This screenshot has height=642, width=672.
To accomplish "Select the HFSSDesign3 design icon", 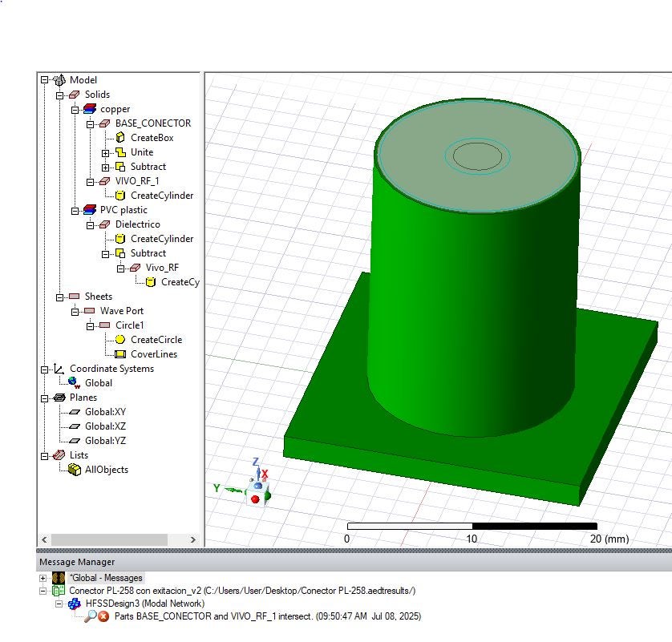I will click(75, 604).
